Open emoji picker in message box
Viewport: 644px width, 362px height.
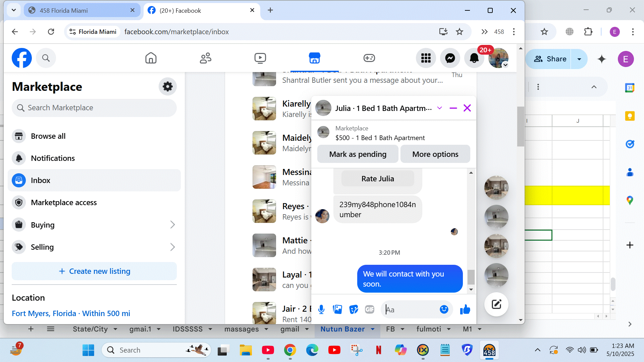coord(444,309)
